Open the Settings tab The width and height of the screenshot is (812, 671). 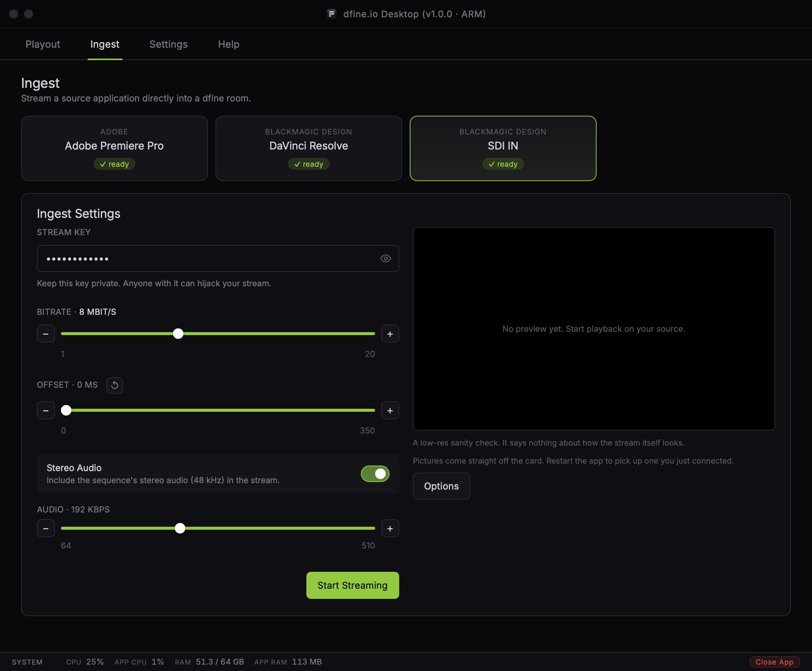pyautogui.click(x=168, y=44)
